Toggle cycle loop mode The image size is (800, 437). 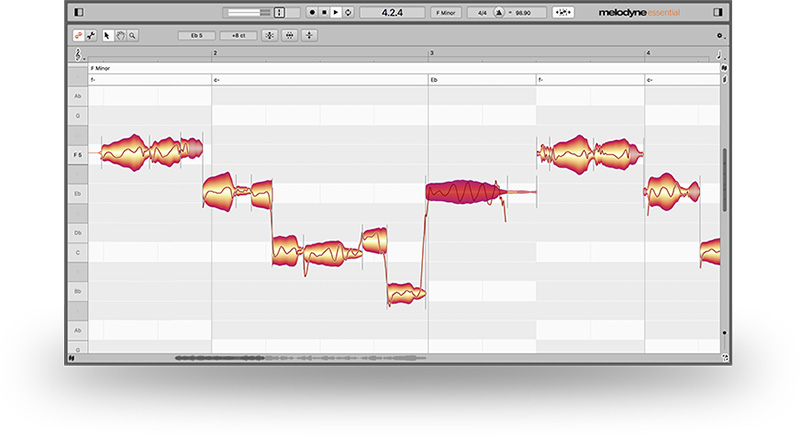[348, 12]
